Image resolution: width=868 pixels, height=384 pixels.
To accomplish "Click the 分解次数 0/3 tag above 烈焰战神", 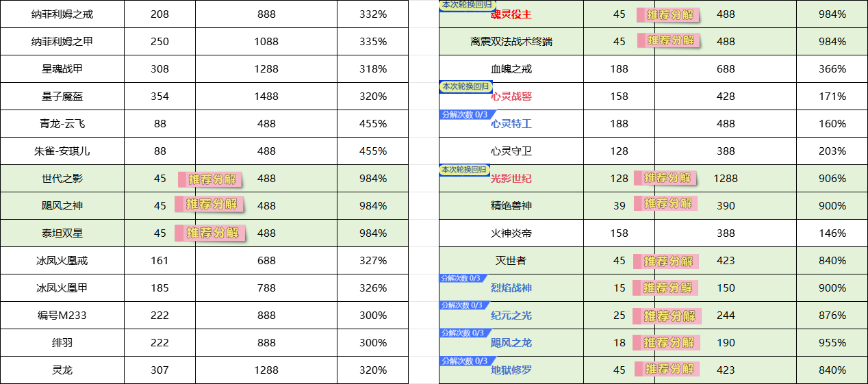I will tap(463, 278).
